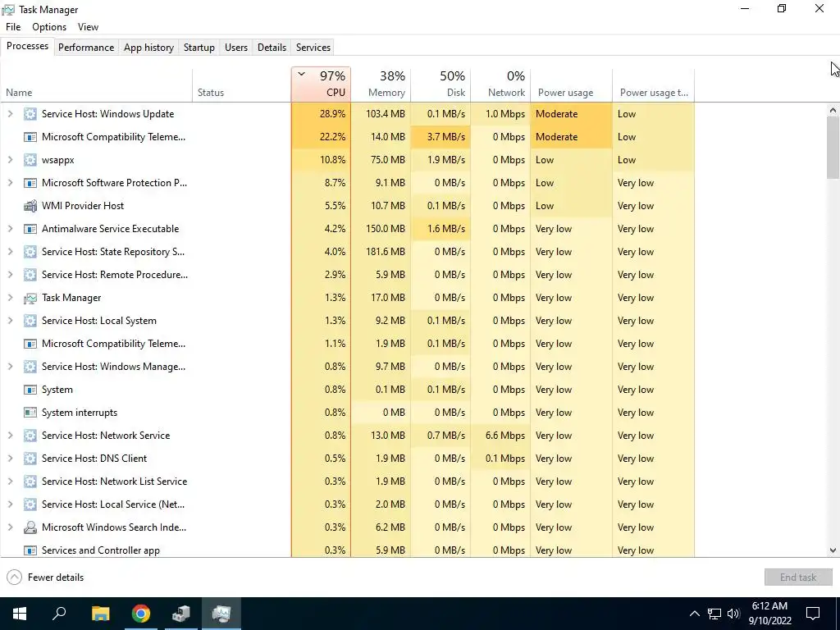Click the wsappx process gear icon
840x630 pixels.
[30, 160]
